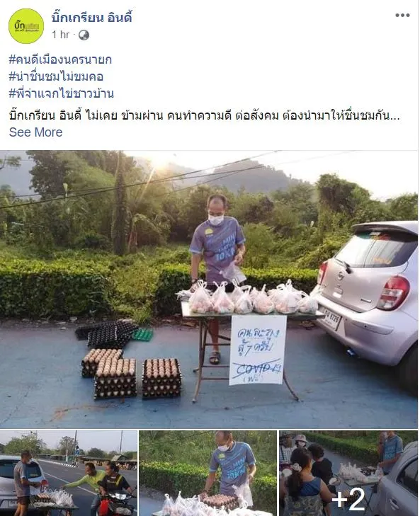Open the page's round yellow profile picture
420x516 pixels.
[26, 26]
